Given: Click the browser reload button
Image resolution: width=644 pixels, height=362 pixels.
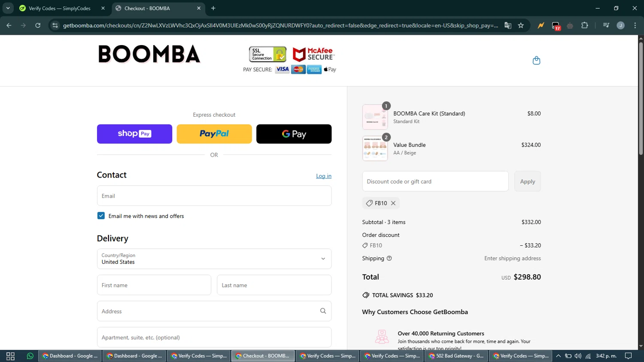Looking at the screenshot, I should click(x=38, y=25).
